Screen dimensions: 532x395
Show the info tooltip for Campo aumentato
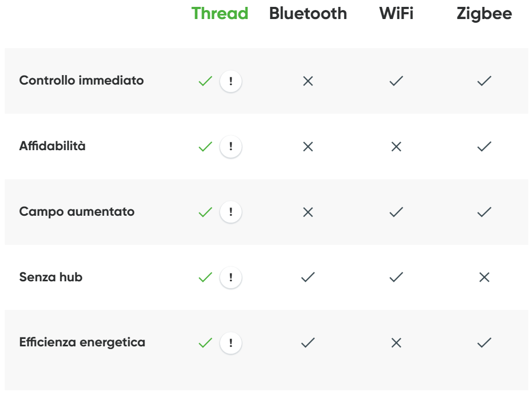coord(231,212)
